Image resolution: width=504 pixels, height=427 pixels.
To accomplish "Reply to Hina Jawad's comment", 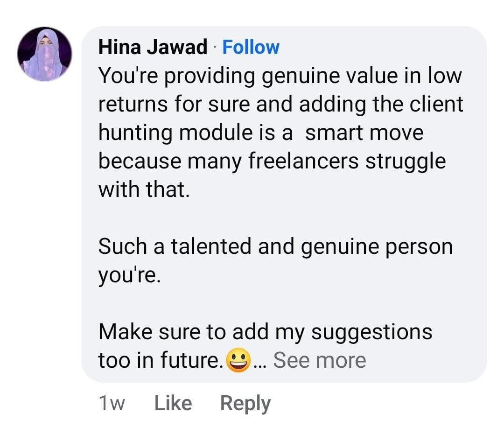I will 245,403.
